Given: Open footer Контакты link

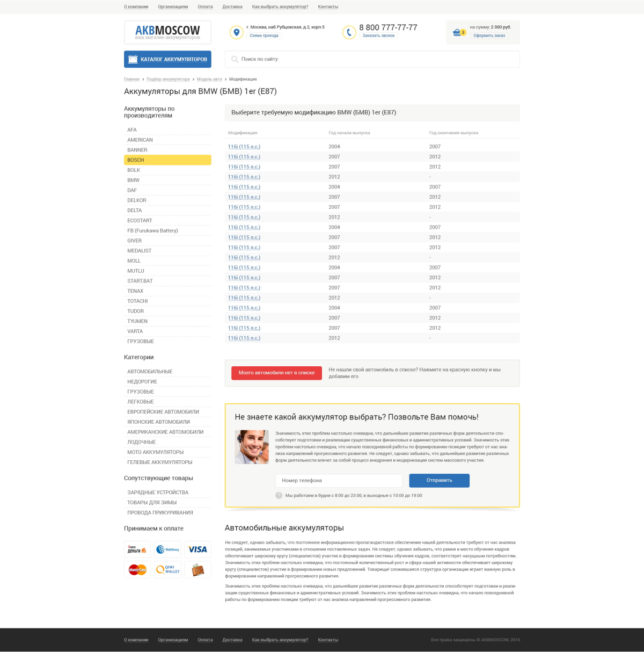Looking at the screenshot, I should 328,640.
